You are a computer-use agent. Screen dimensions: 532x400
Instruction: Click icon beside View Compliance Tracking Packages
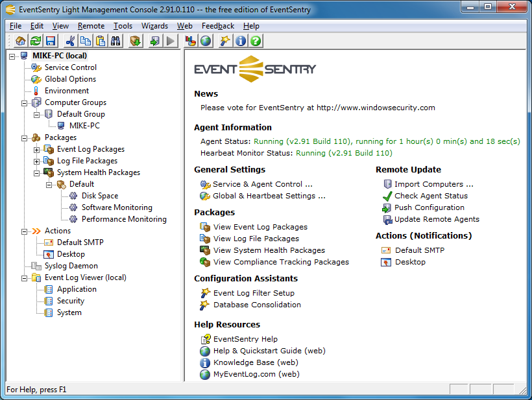tap(205, 262)
